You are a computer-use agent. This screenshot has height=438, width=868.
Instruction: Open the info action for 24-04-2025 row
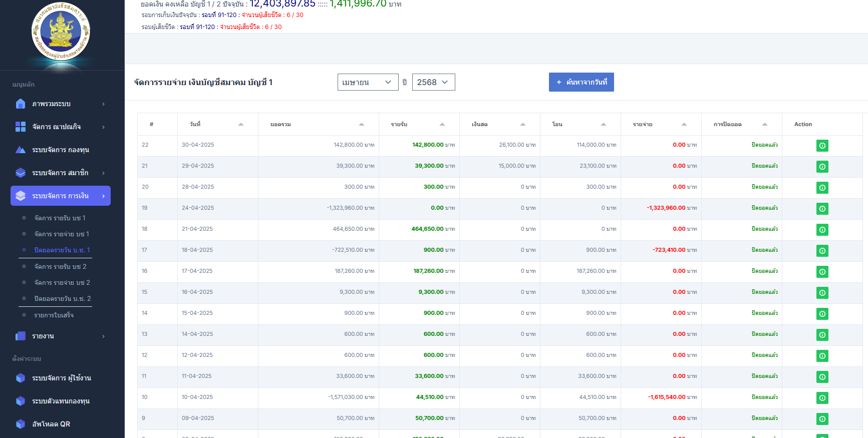(822, 209)
